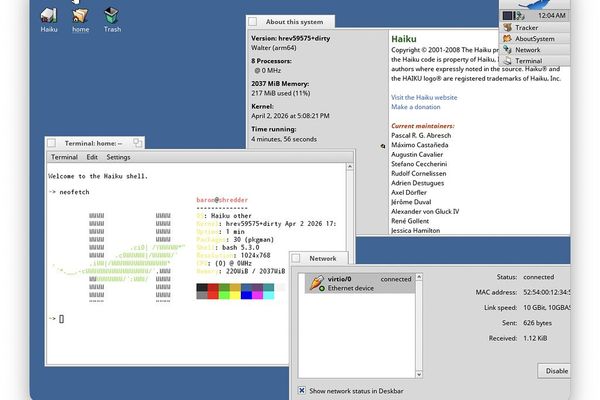600x400 pixels.
Task: Click the Terminal scrollbar up arrow
Action: click(x=350, y=167)
